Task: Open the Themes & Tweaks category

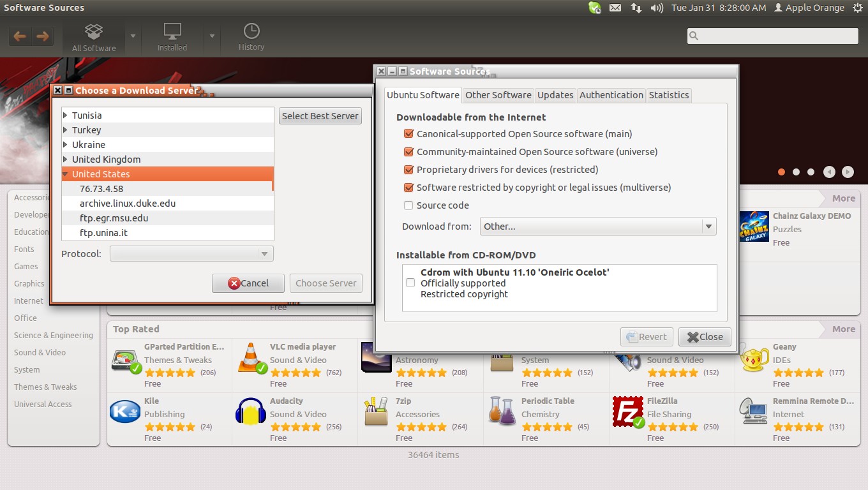Action: [x=45, y=387]
